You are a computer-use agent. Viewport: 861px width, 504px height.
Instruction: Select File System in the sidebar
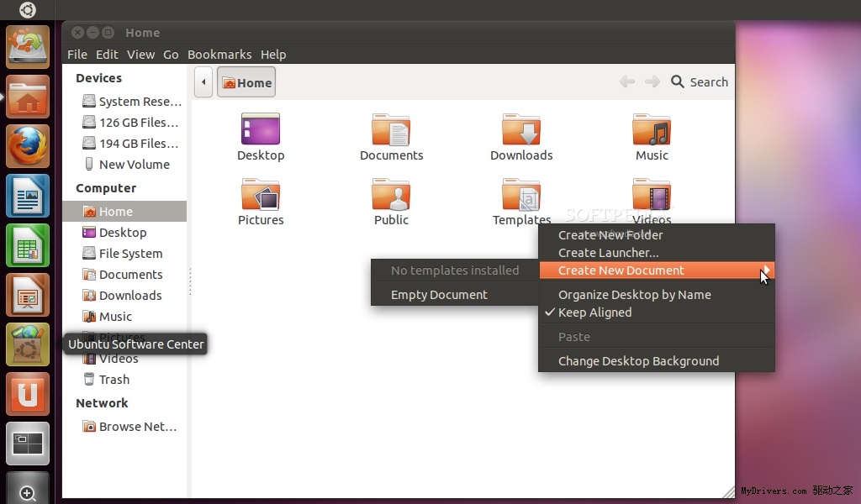(x=130, y=254)
